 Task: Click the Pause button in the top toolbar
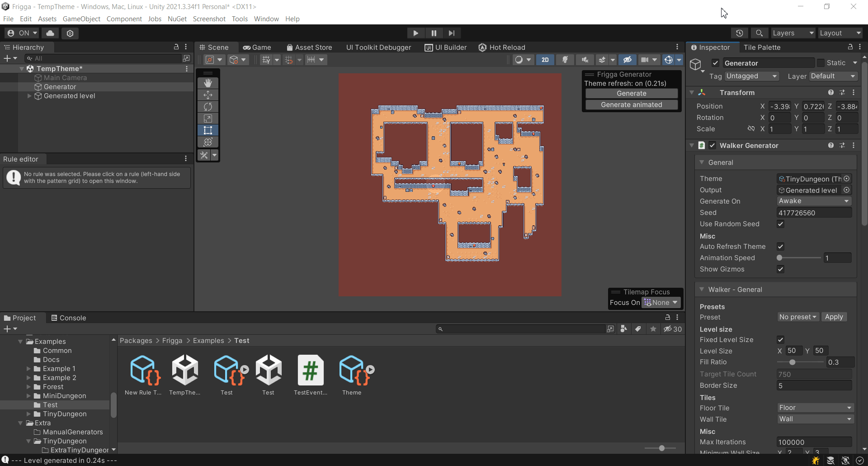(434, 33)
